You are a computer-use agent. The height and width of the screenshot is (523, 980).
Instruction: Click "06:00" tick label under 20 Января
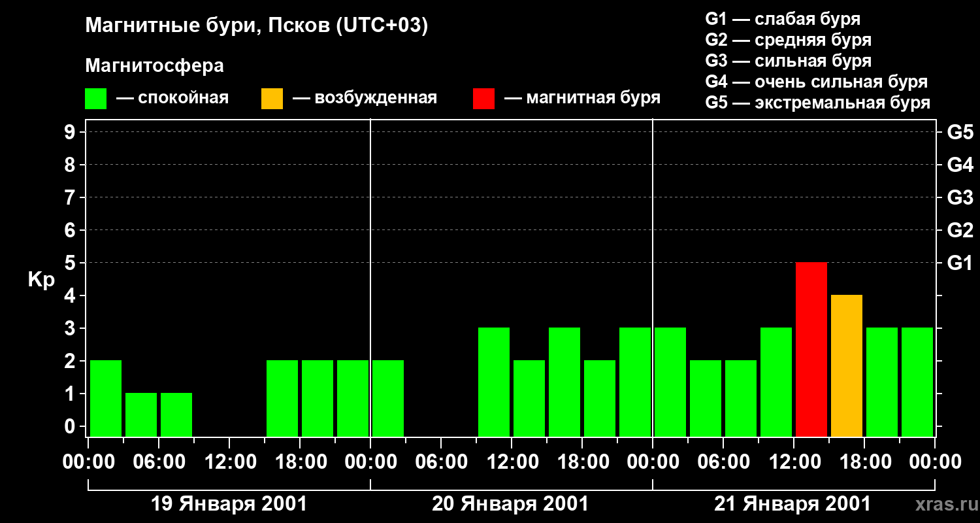click(x=442, y=462)
